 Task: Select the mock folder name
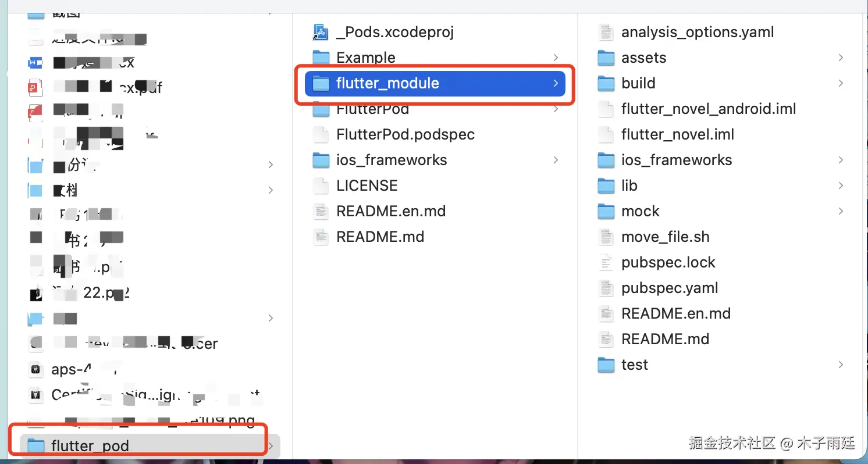tap(641, 211)
